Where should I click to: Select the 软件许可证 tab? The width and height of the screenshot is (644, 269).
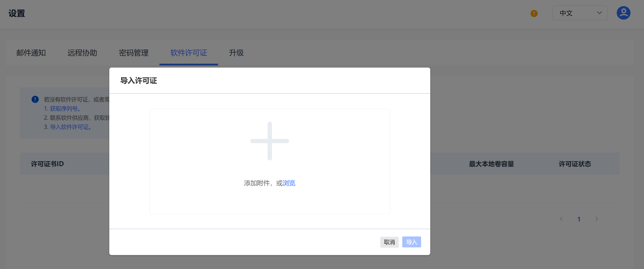(189, 53)
